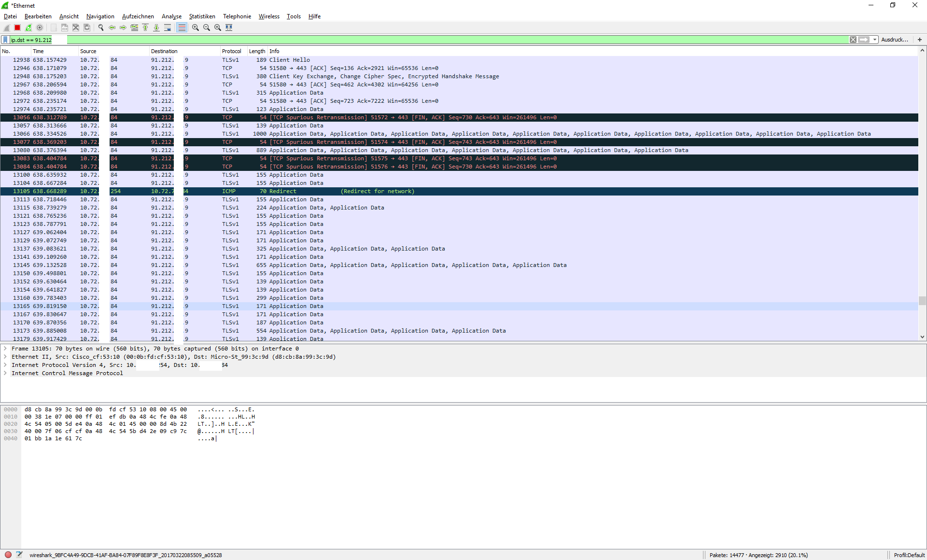Screen dimensions: 927x560
Task: Open display filter bookmark menu
Action: [5, 40]
